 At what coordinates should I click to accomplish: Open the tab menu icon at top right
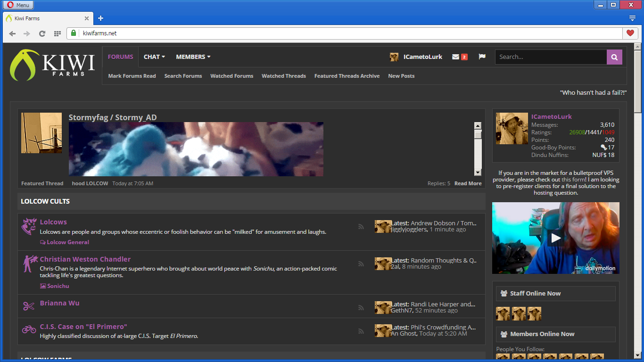633,18
